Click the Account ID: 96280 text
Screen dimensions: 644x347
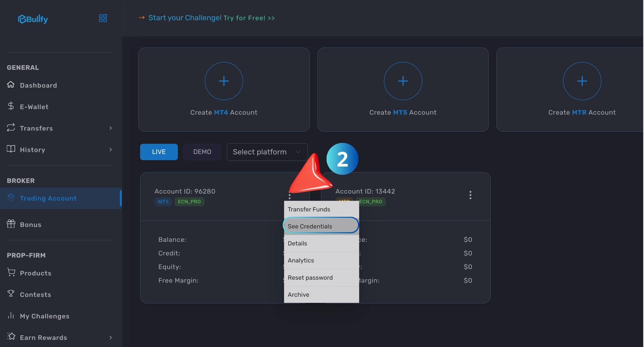[x=185, y=191]
